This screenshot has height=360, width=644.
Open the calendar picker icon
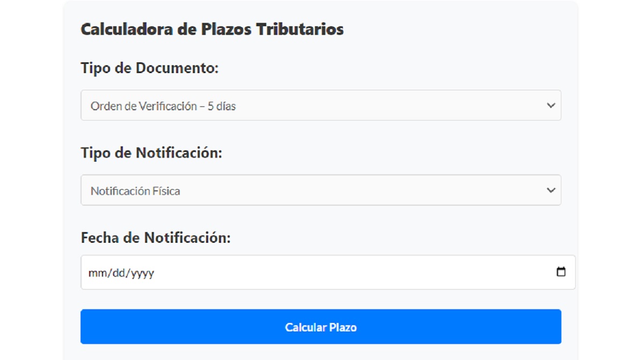pos(561,272)
